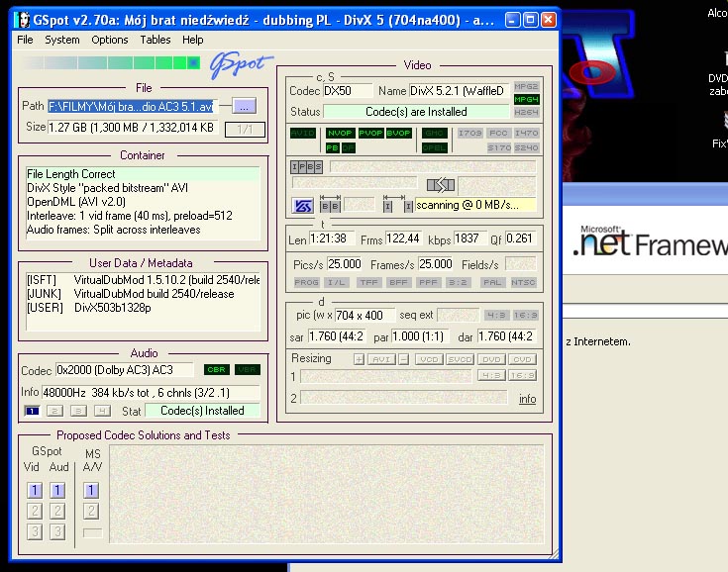The width and height of the screenshot is (728, 572).
Task: Click GSpot Vid test button 2
Action: pos(35,512)
